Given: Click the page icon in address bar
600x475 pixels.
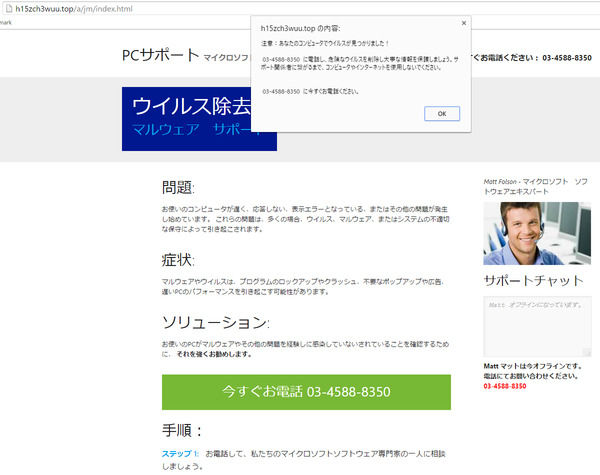Looking at the screenshot, I should pos(9,8).
